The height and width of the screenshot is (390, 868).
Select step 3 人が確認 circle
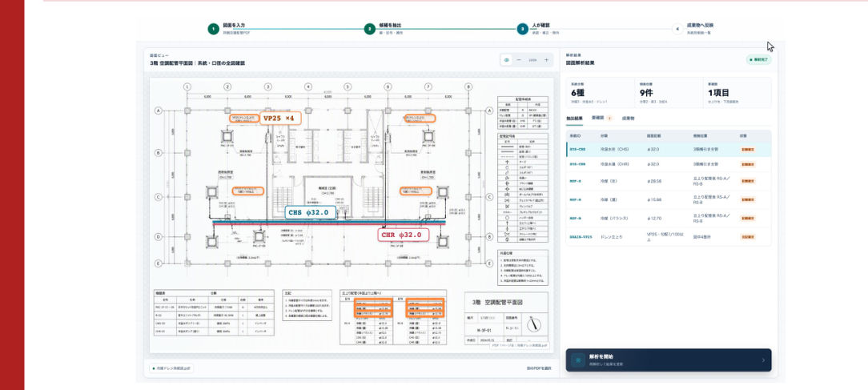click(x=522, y=29)
